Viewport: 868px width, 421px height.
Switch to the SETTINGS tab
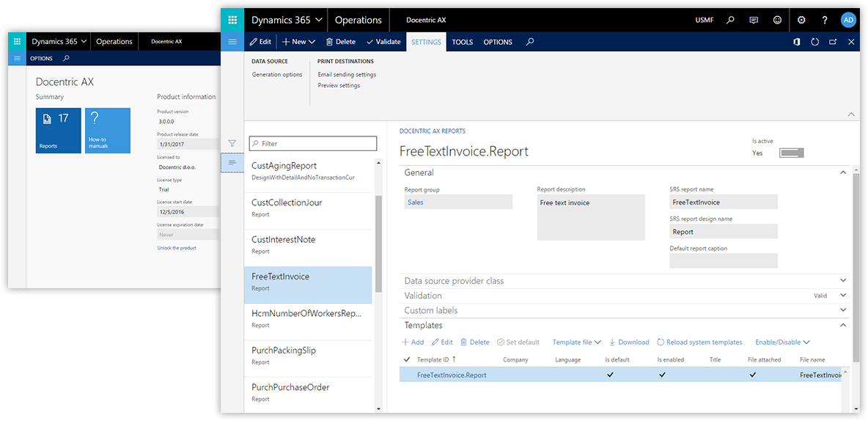[426, 42]
